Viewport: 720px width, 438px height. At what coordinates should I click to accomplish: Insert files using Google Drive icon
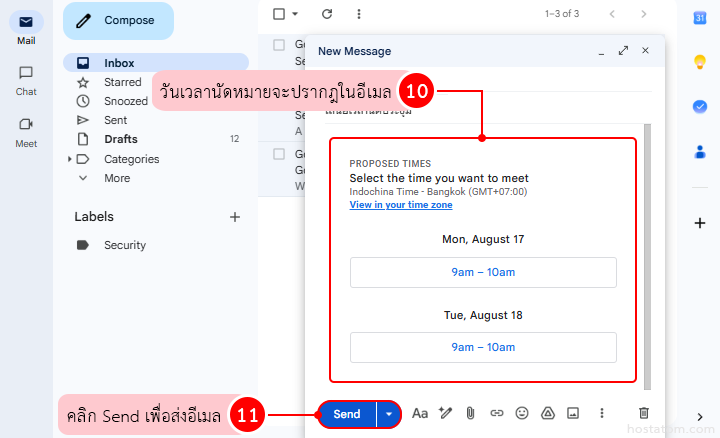(547, 413)
